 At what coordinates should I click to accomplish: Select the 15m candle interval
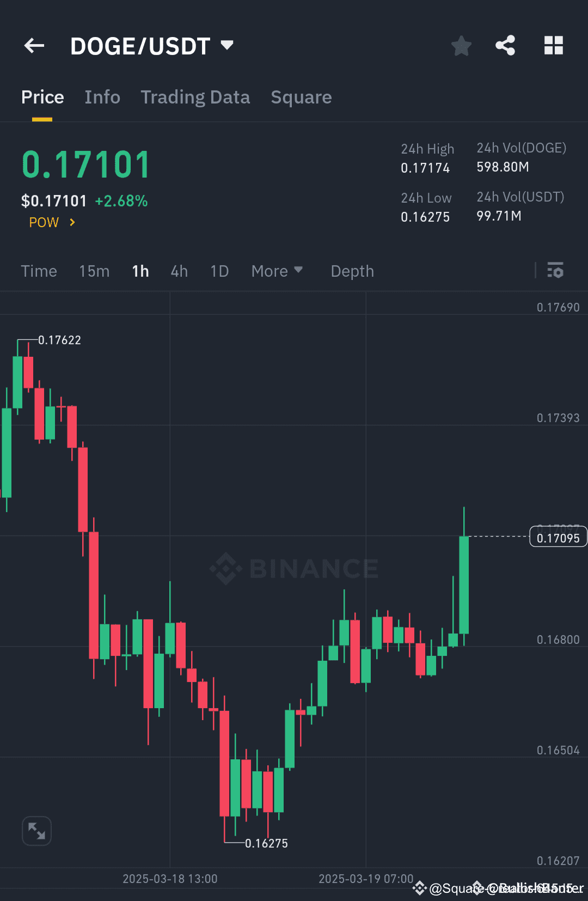point(94,271)
